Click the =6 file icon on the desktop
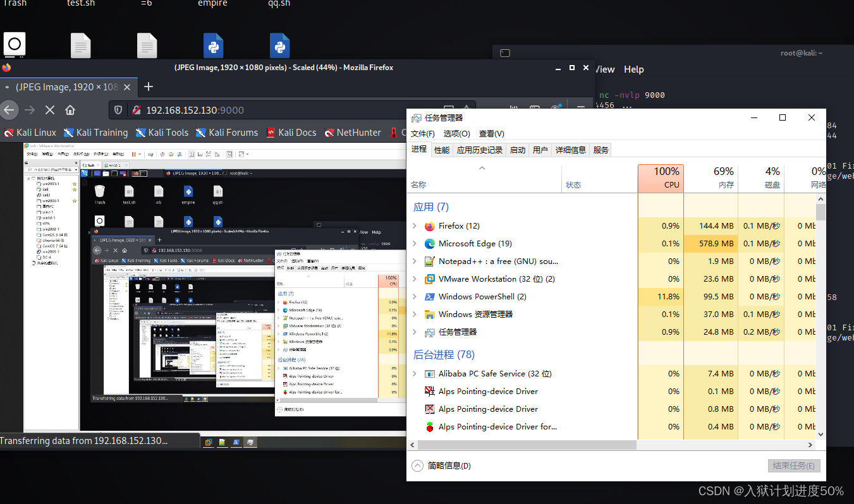 147,45
